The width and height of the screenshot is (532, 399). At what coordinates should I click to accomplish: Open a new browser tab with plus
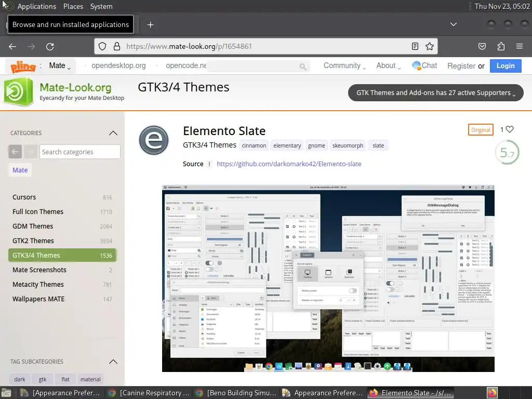pyautogui.click(x=150, y=25)
